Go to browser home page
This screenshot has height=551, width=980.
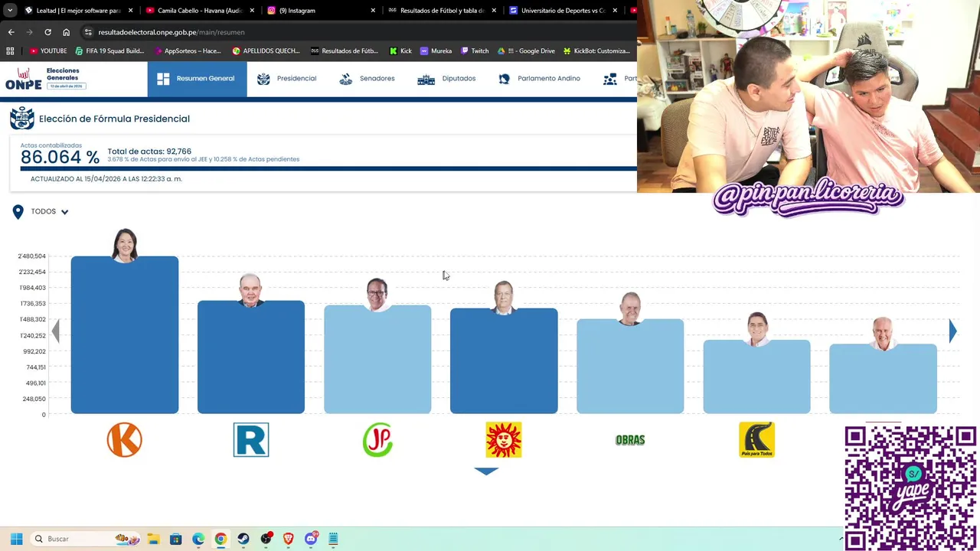66,32
